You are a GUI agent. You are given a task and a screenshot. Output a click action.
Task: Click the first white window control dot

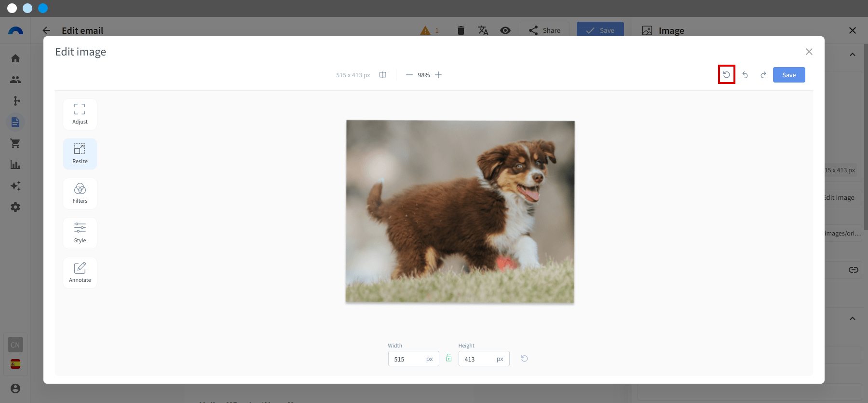[12, 8]
